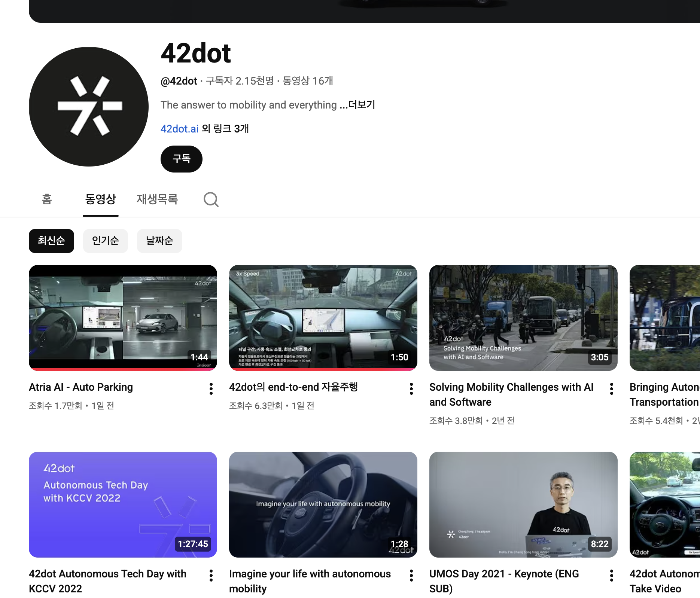Open the 42dot Autonomous Take Video title
The width and height of the screenshot is (700, 598).
click(x=664, y=581)
